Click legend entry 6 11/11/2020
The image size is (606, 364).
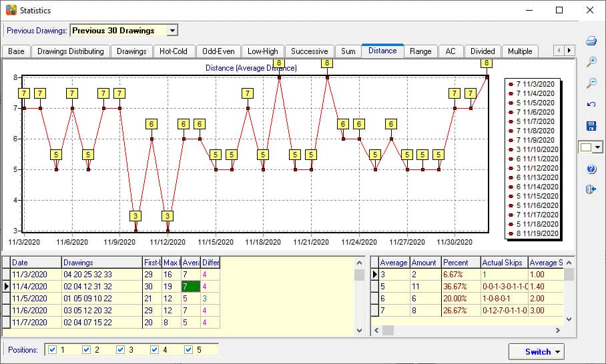click(x=533, y=159)
